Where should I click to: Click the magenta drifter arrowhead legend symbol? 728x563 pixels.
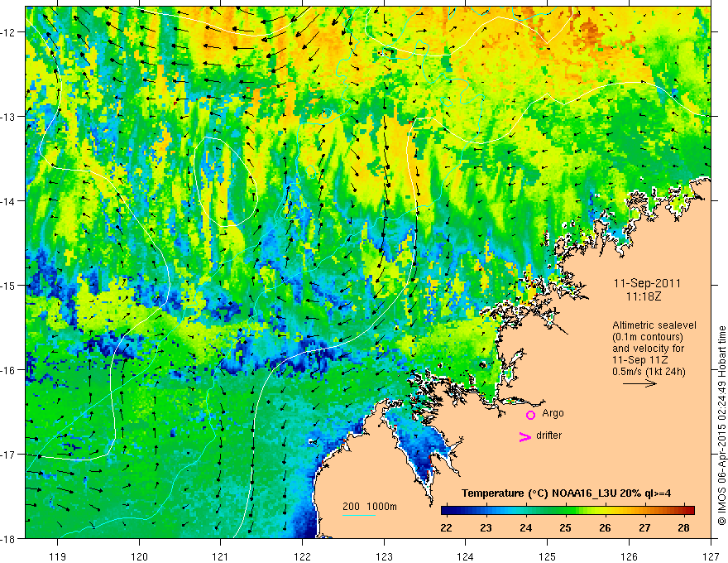(x=524, y=436)
